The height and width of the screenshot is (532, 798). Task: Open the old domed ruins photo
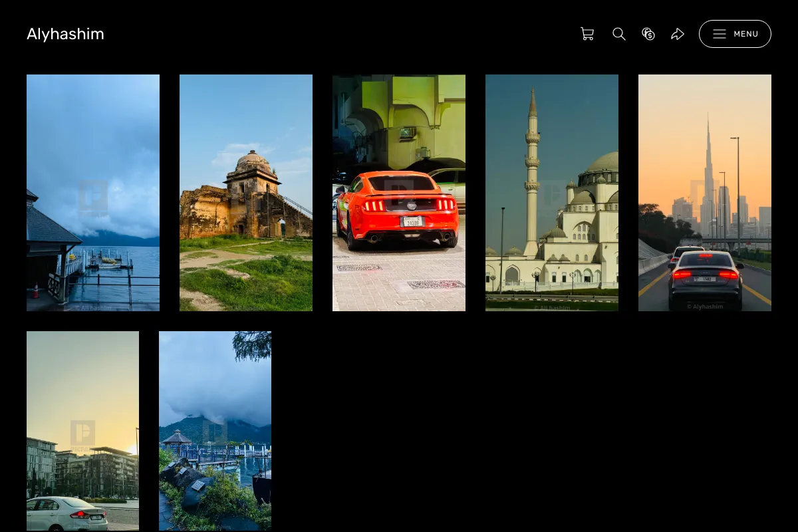pos(246,193)
